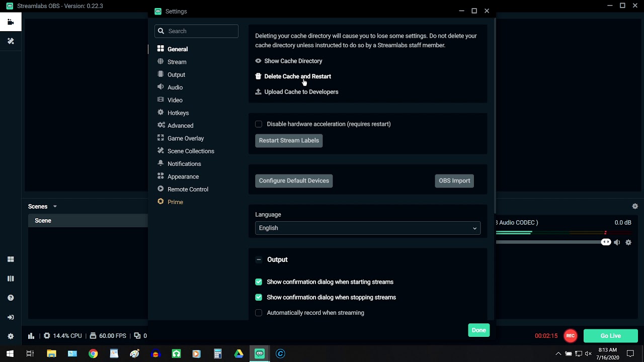Click the OBS Import button

click(x=454, y=181)
